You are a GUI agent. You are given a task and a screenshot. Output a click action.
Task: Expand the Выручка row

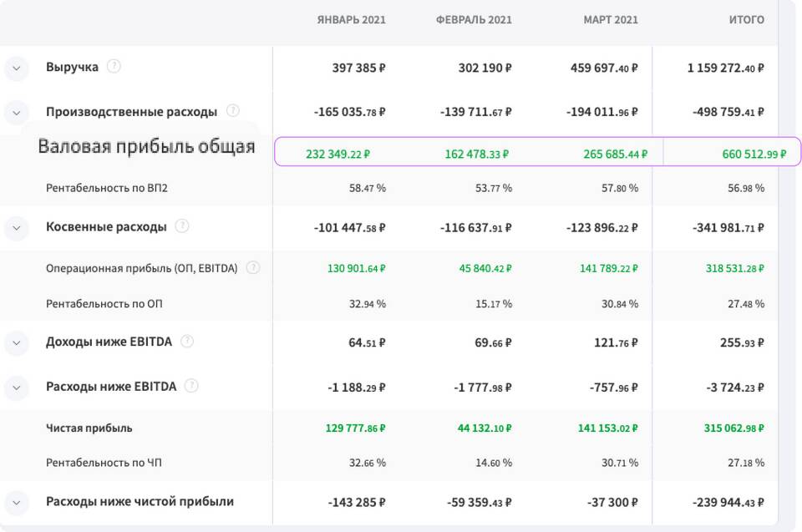click(17, 68)
